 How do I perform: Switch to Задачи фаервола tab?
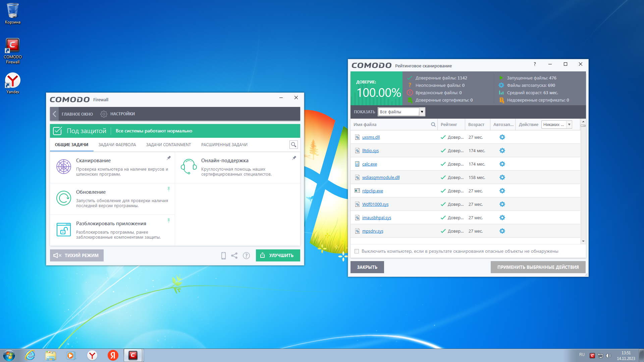click(x=117, y=145)
